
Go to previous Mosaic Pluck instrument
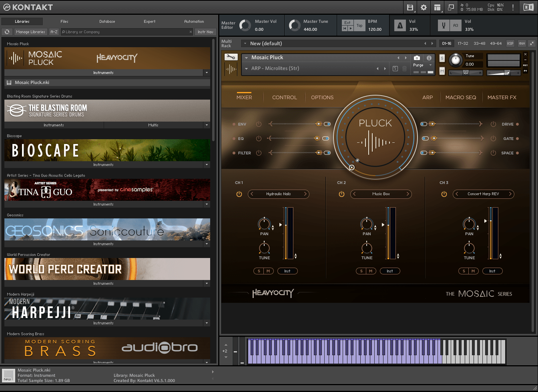(398, 58)
